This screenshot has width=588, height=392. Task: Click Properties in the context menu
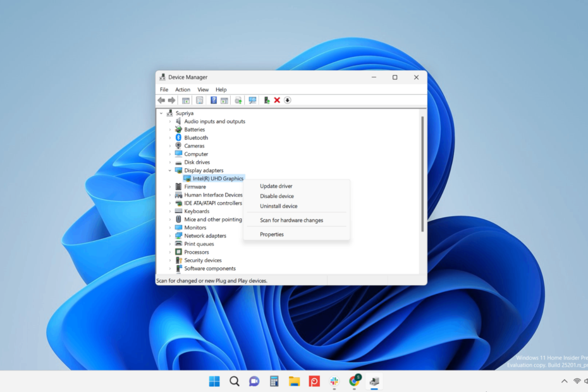[272, 235]
